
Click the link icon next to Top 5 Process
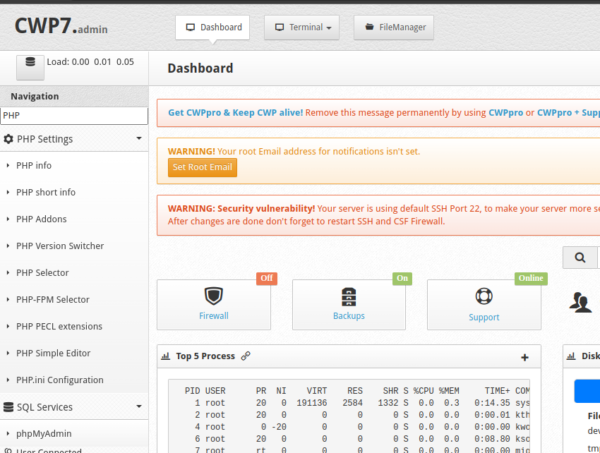pyautogui.click(x=246, y=356)
